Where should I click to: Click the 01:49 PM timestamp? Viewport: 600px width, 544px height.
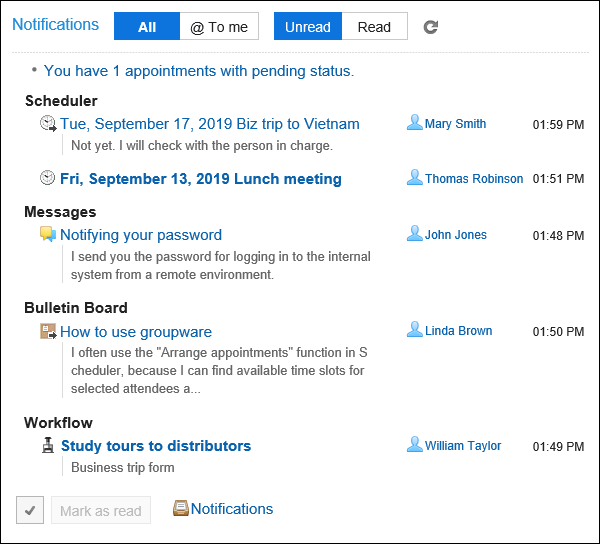coord(558,447)
